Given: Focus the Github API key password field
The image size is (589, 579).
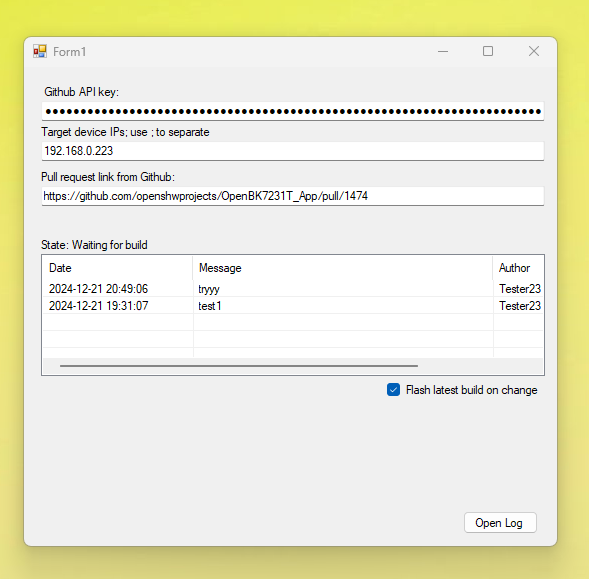Looking at the screenshot, I should (293, 111).
